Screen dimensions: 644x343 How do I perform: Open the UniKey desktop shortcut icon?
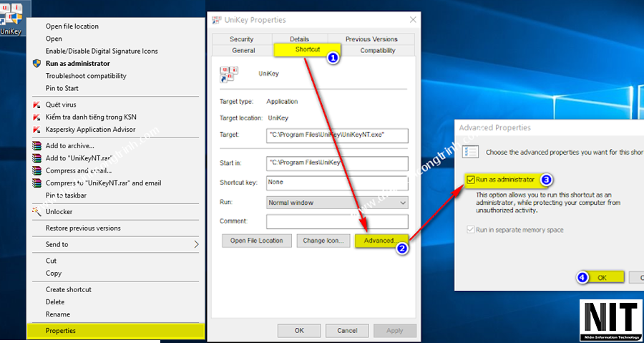coord(11,17)
